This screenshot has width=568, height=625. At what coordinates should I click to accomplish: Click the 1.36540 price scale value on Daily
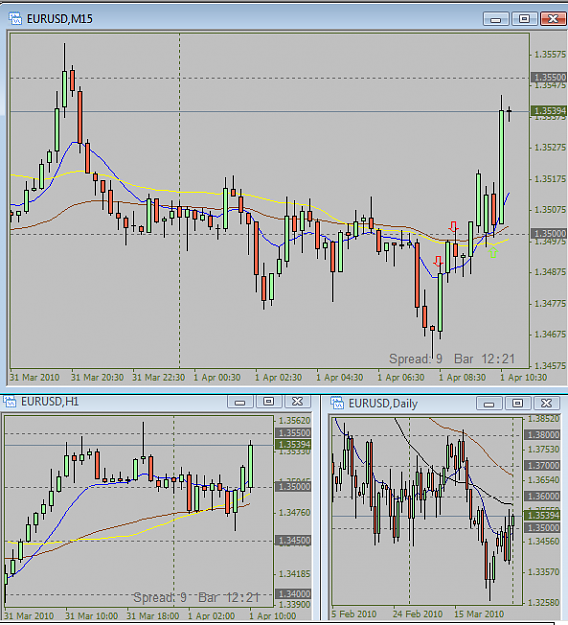[x=543, y=480]
